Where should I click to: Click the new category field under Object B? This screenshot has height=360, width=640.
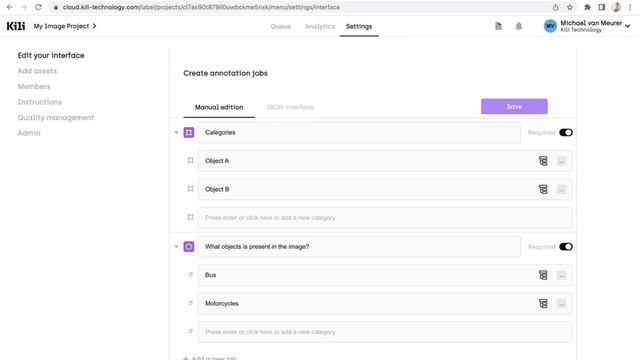click(x=385, y=218)
